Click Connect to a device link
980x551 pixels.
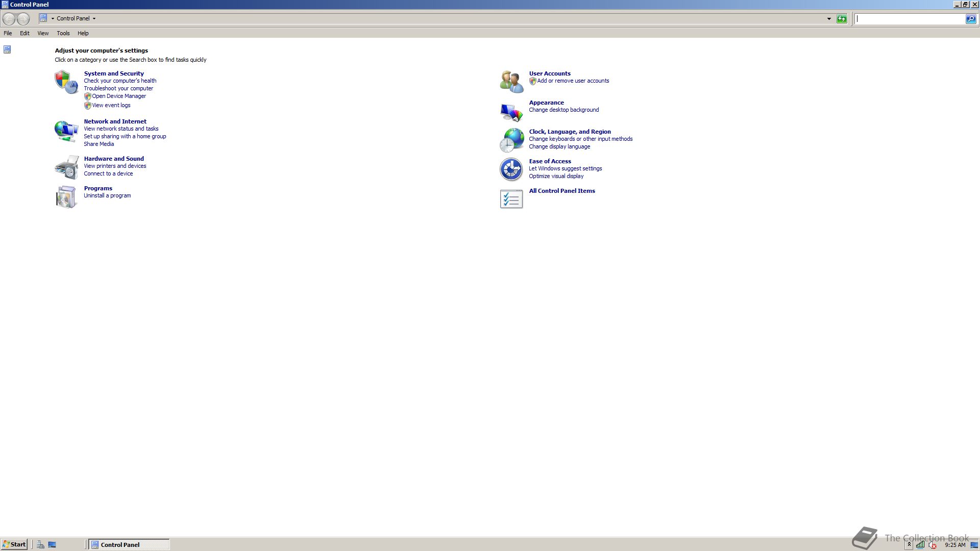pos(108,173)
